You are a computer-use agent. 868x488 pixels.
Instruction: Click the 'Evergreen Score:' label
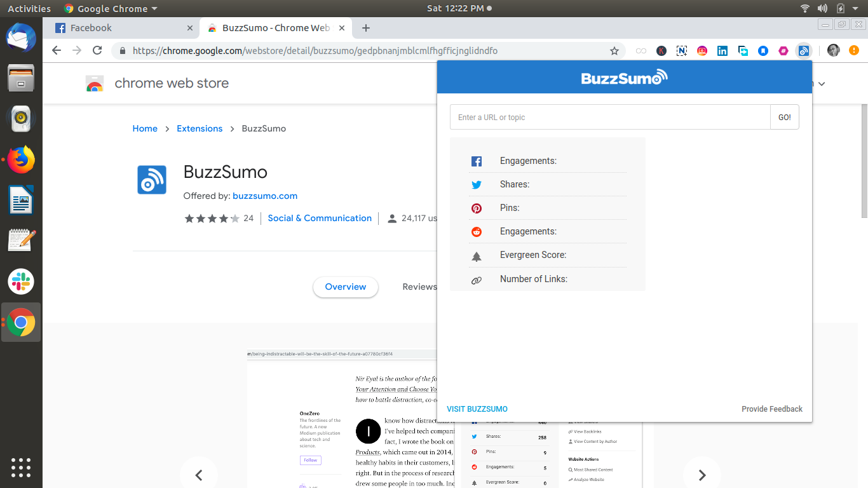coord(533,255)
